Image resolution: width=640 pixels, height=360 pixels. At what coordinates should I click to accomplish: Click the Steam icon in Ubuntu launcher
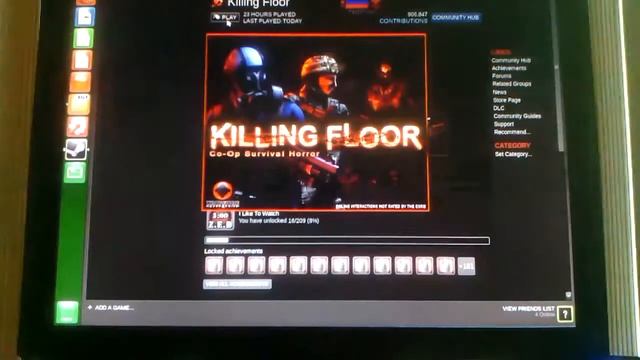(x=76, y=149)
